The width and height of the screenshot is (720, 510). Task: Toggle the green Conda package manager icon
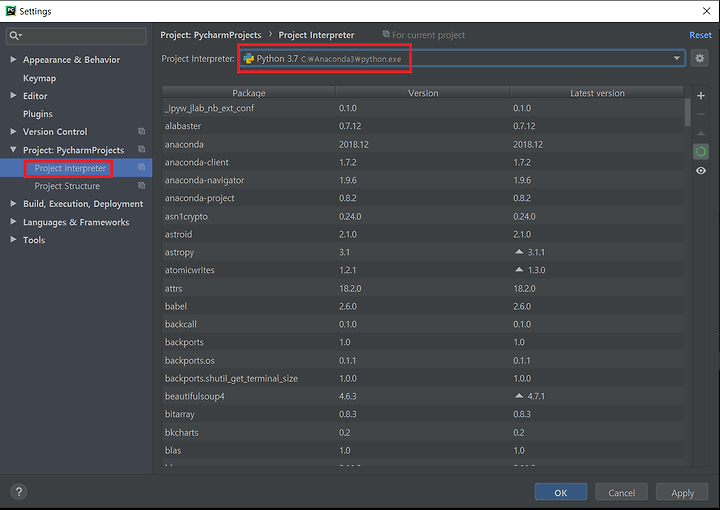click(701, 151)
